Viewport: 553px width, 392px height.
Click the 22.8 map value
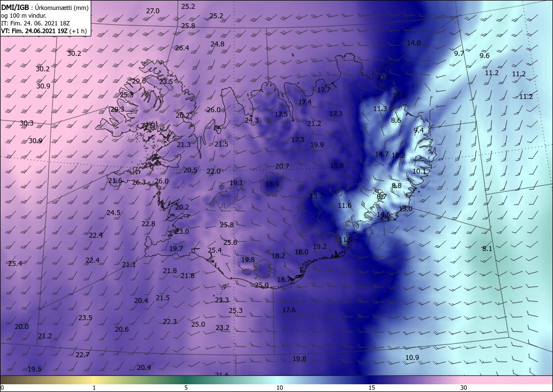click(148, 223)
